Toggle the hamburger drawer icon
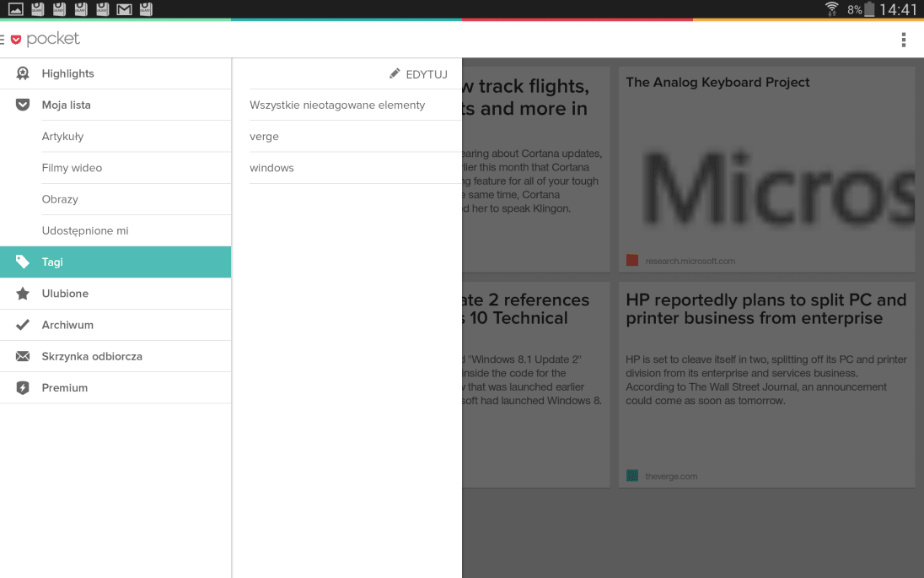Screen dimensions: 924x578 pos(3,40)
